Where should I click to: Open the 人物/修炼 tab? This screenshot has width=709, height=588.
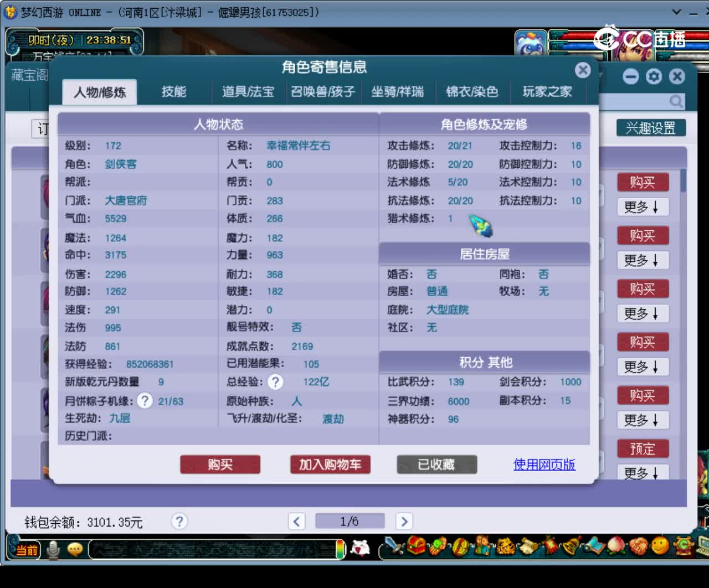(100, 92)
